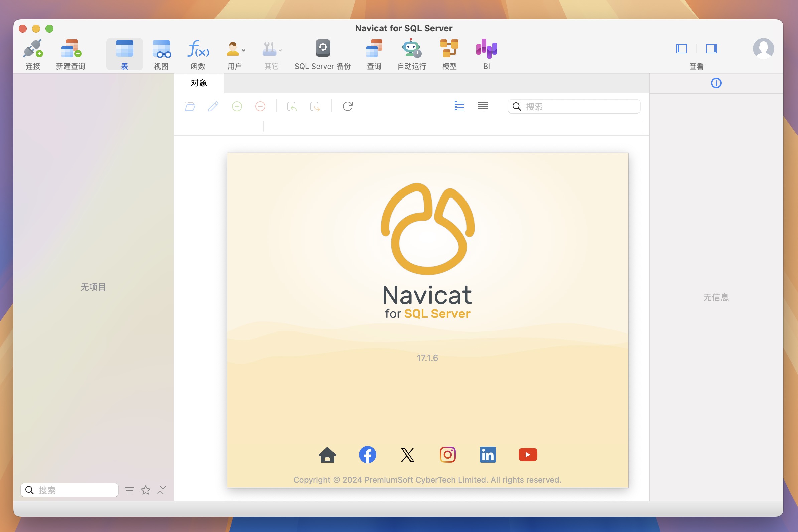The image size is (798, 532).
Task: Click the open table folder icon
Action: coord(190,106)
